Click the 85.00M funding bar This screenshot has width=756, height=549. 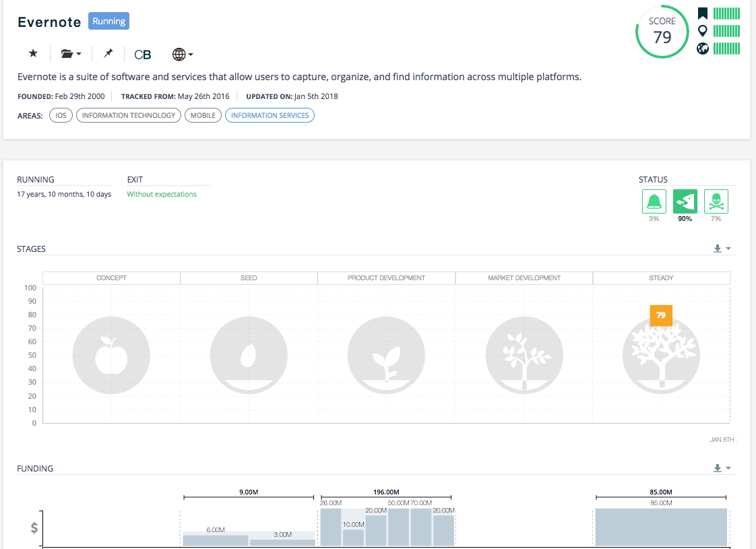[661, 527]
